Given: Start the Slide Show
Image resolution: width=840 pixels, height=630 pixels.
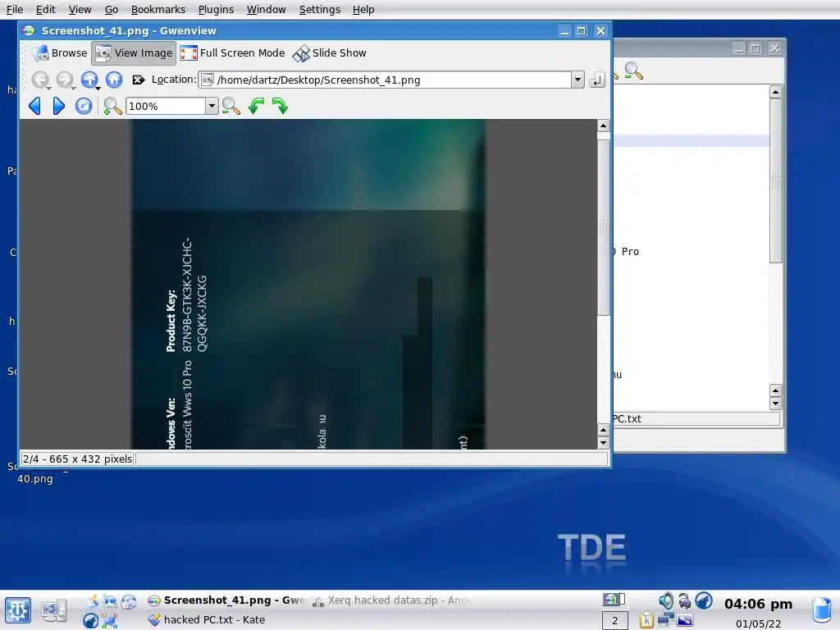Looking at the screenshot, I should (x=330, y=53).
